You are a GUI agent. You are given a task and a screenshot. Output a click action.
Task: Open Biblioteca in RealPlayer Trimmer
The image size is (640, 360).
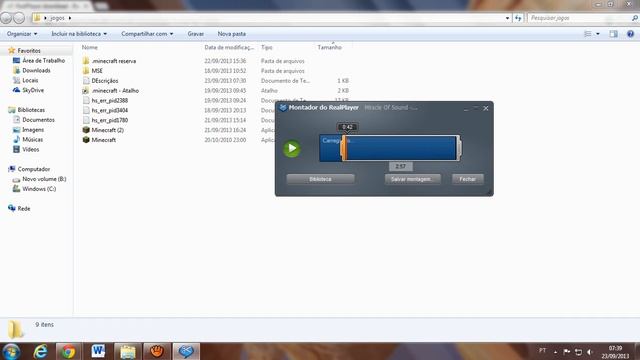(320, 179)
